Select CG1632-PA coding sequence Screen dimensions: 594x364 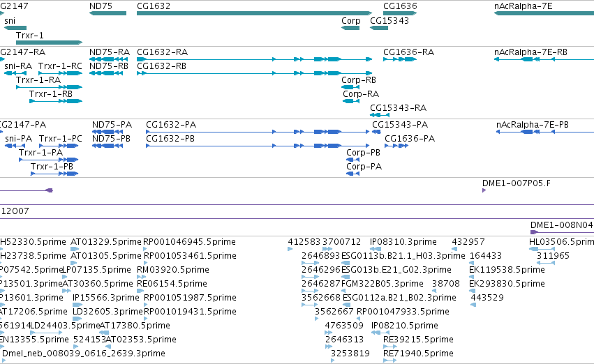point(258,132)
